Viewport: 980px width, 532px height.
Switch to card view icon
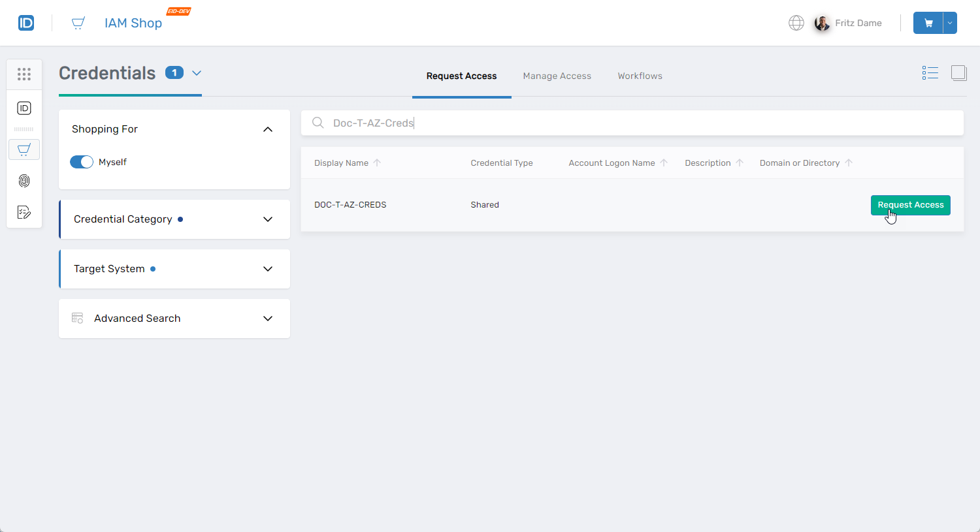[x=958, y=72]
